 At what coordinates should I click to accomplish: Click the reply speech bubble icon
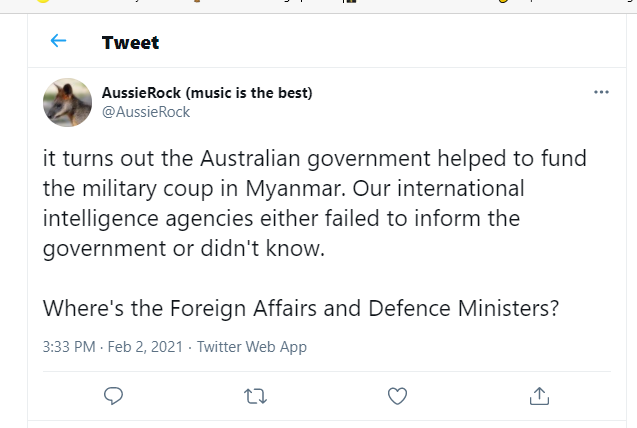point(113,396)
